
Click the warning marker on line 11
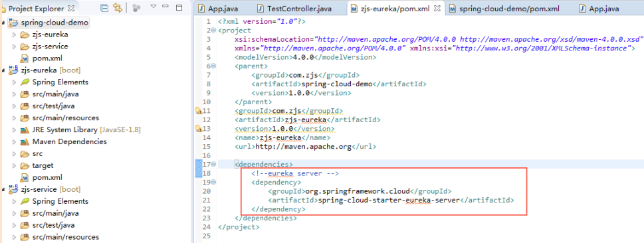pos(198,110)
